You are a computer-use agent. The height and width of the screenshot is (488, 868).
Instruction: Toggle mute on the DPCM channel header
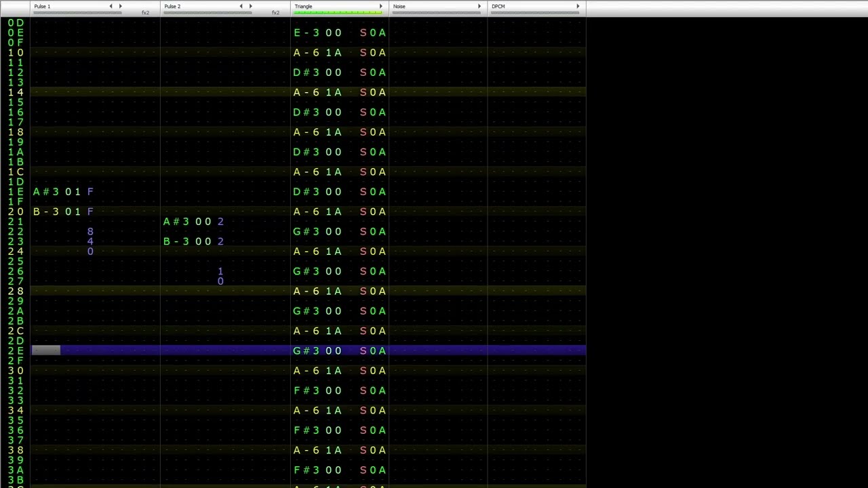(498, 6)
